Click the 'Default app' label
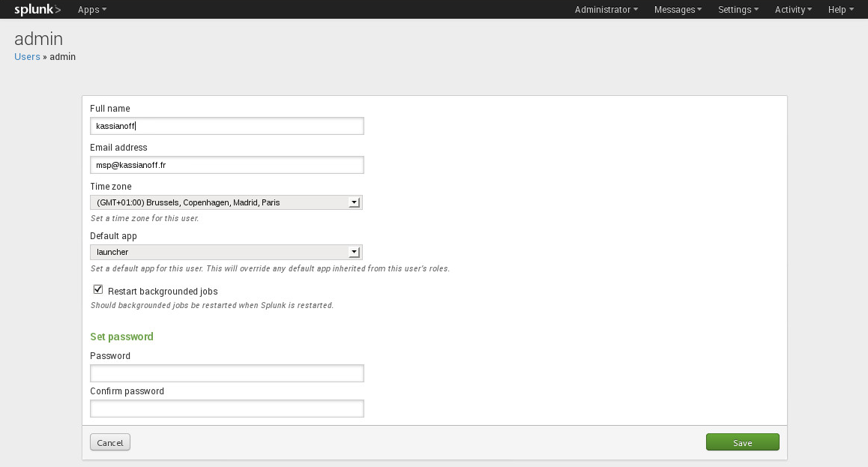 point(113,235)
